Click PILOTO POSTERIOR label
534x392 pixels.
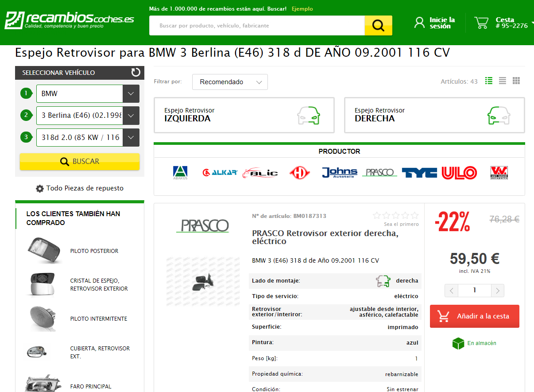pos(94,251)
